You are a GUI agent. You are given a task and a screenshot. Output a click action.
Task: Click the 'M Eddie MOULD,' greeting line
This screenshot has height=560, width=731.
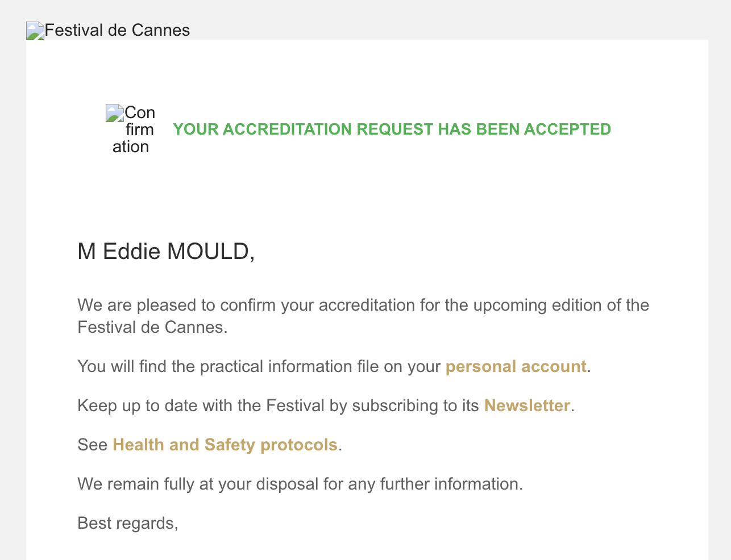click(x=166, y=252)
